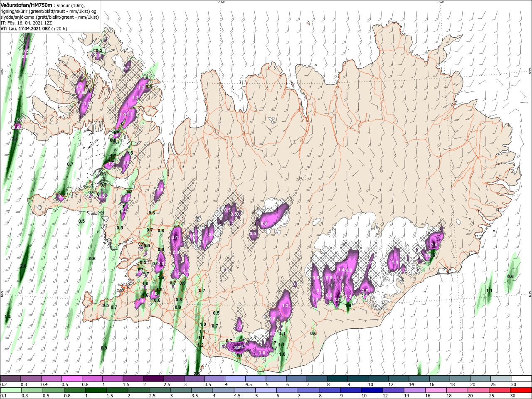Screen dimensions: 532x399
Task: Click the '15W' longitude label
Action: [440, 2]
